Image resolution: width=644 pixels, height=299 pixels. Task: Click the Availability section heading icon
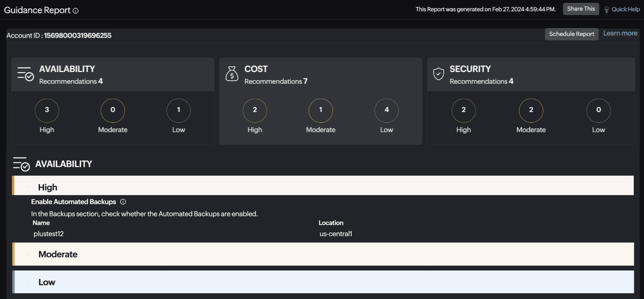21,164
